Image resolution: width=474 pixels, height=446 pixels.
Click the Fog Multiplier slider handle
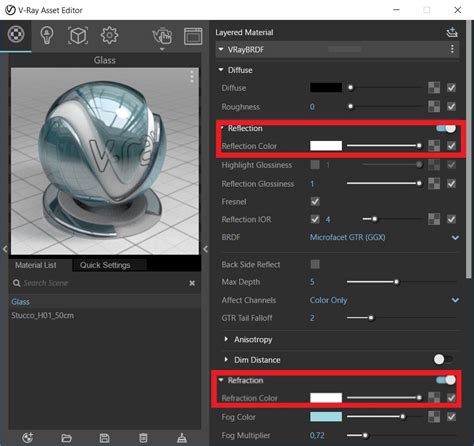[365, 435]
